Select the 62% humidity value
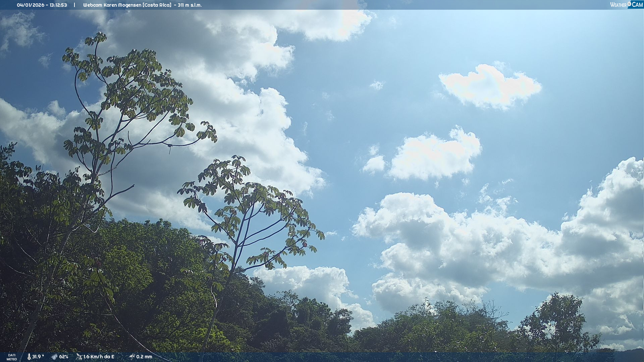This screenshot has height=362, width=644. click(x=64, y=357)
